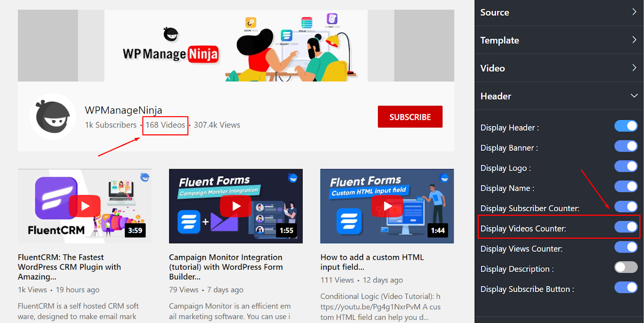Click the 3:59 duration badge on FluentCRM thumbnail
Viewport: 644px width, 323px height.
[135, 230]
